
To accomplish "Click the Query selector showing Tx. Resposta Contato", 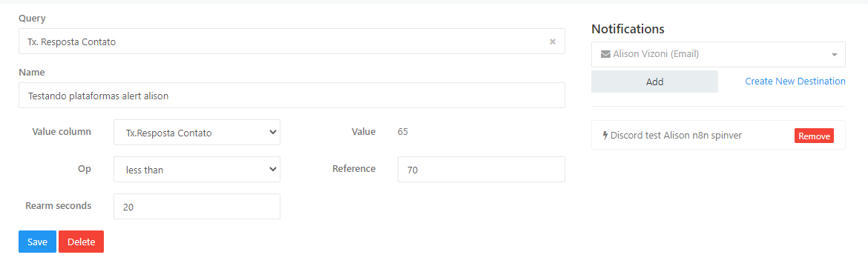I will [x=292, y=41].
